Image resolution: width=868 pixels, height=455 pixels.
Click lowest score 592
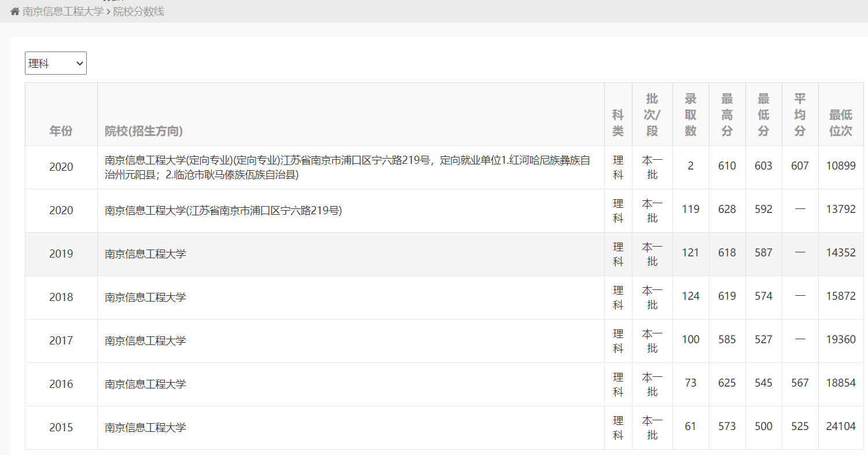point(763,210)
